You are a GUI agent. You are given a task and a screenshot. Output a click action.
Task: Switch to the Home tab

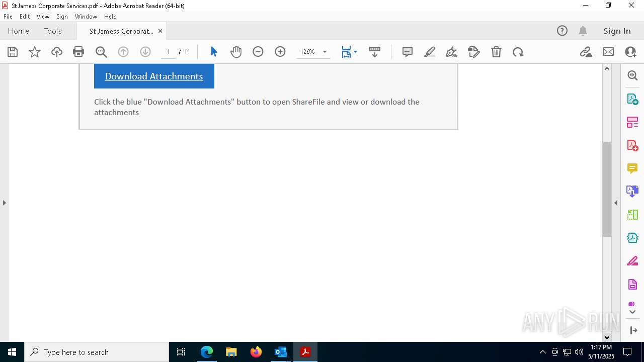point(19,31)
